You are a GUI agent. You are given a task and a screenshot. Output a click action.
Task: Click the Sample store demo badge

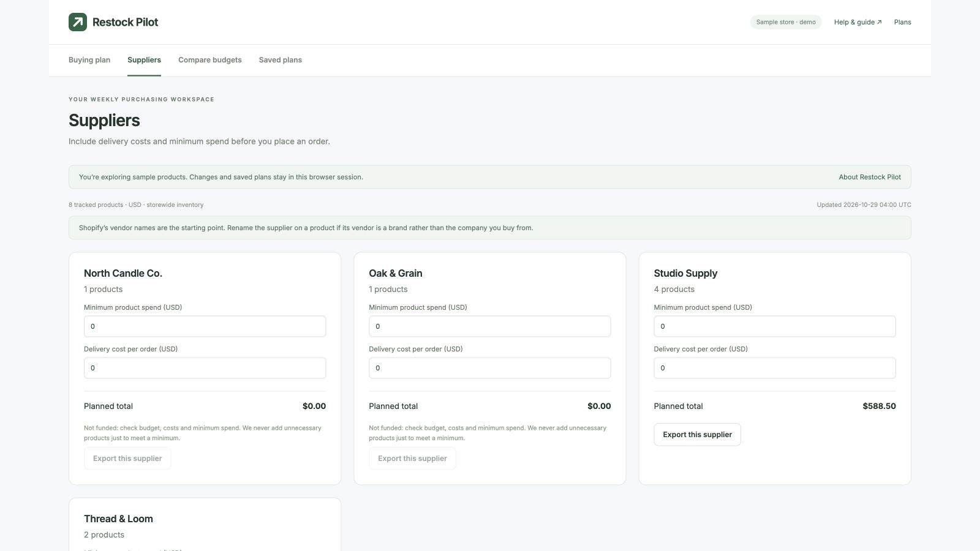click(786, 22)
